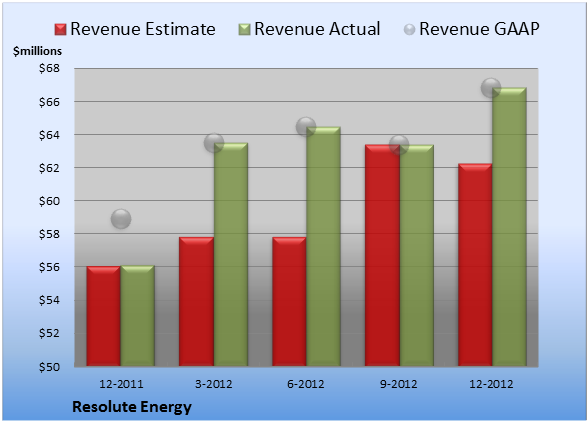The image size is (588, 422).
Task: Click the '$52' y-axis label
Action: [49, 333]
